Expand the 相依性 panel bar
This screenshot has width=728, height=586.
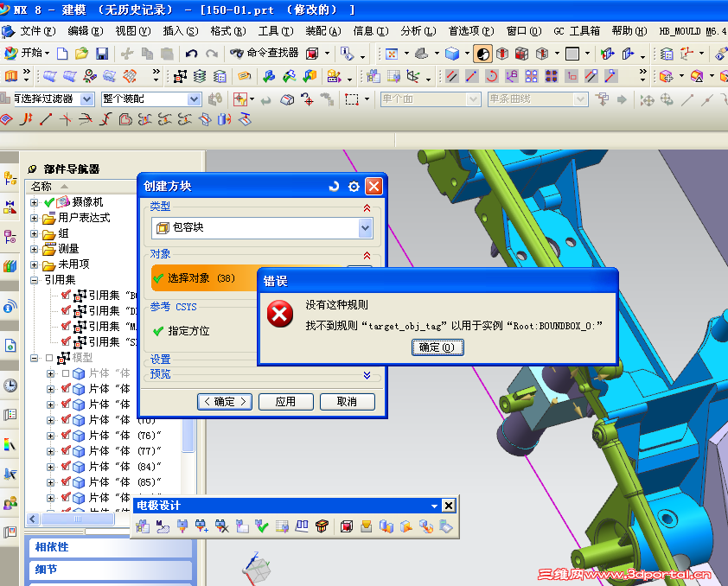point(111,547)
